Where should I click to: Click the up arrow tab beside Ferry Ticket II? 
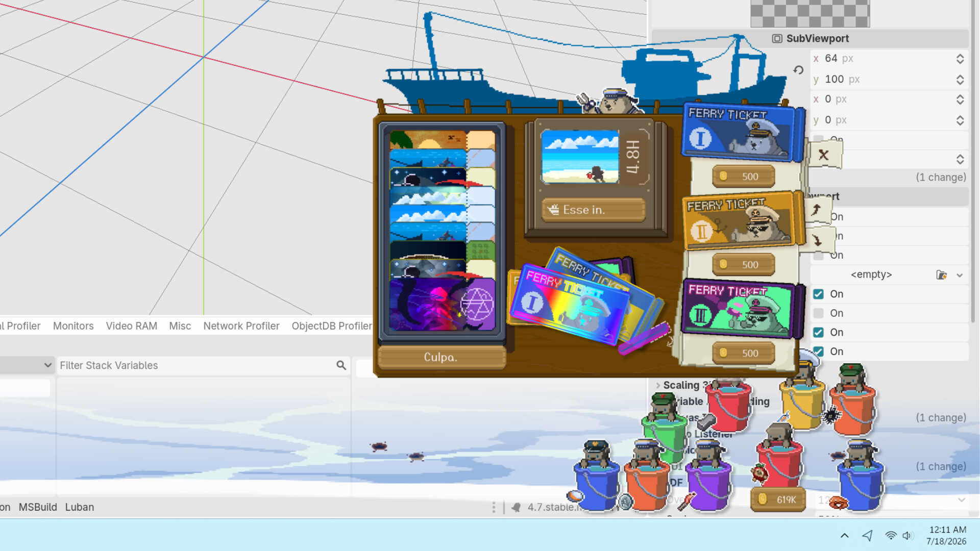pyautogui.click(x=817, y=210)
